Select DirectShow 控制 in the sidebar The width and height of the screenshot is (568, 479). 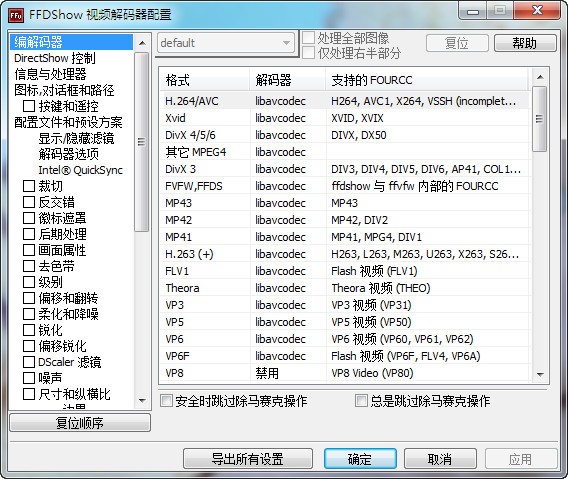[55, 58]
